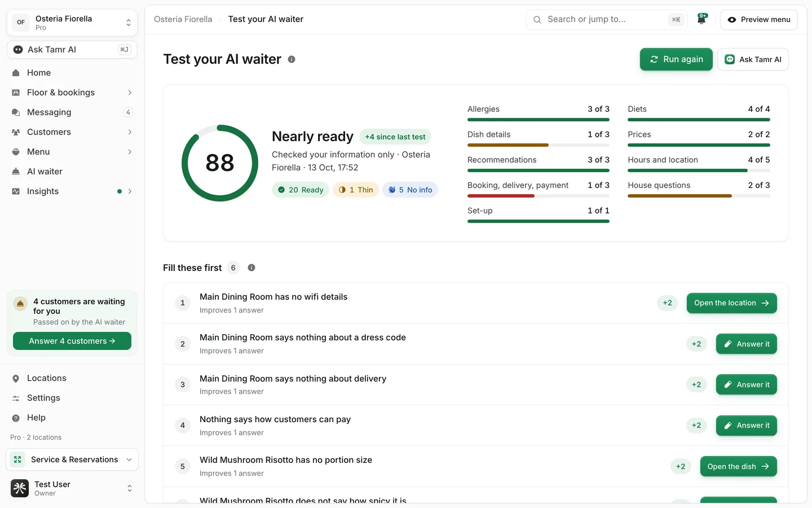Click the search magnifier icon
The width and height of the screenshot is (812, 508).
[x=537, y=20]
